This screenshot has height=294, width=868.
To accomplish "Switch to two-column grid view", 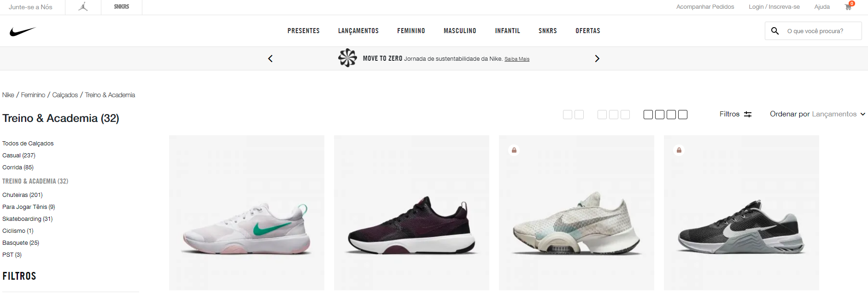I will click(573, 115).
